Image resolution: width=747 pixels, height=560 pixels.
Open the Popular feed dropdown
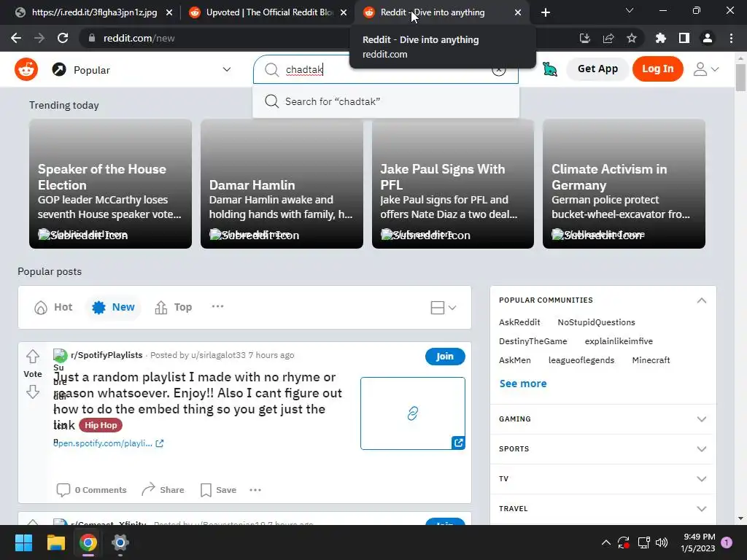142,69
